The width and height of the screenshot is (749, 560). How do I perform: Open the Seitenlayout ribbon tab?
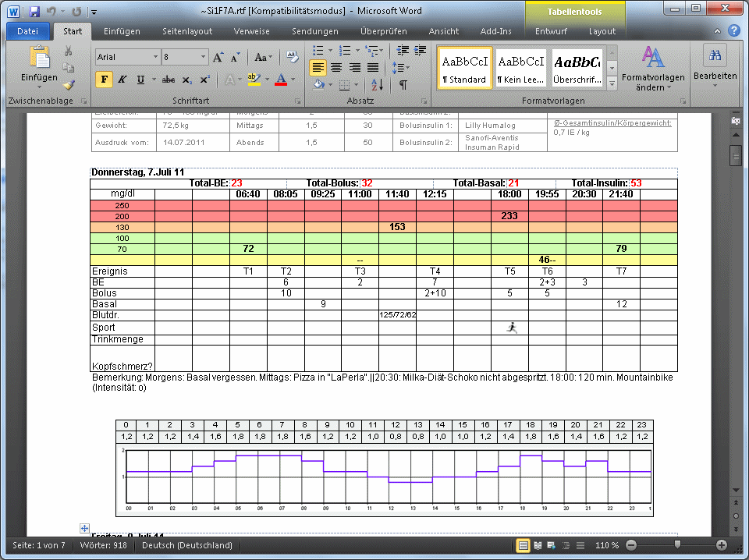click(187, 31)
